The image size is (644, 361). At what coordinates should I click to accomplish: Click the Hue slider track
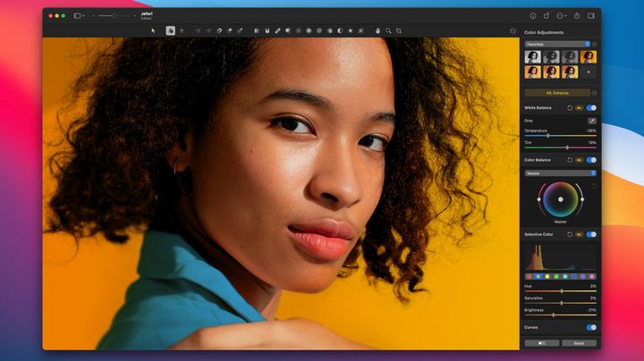click(560, 290)
